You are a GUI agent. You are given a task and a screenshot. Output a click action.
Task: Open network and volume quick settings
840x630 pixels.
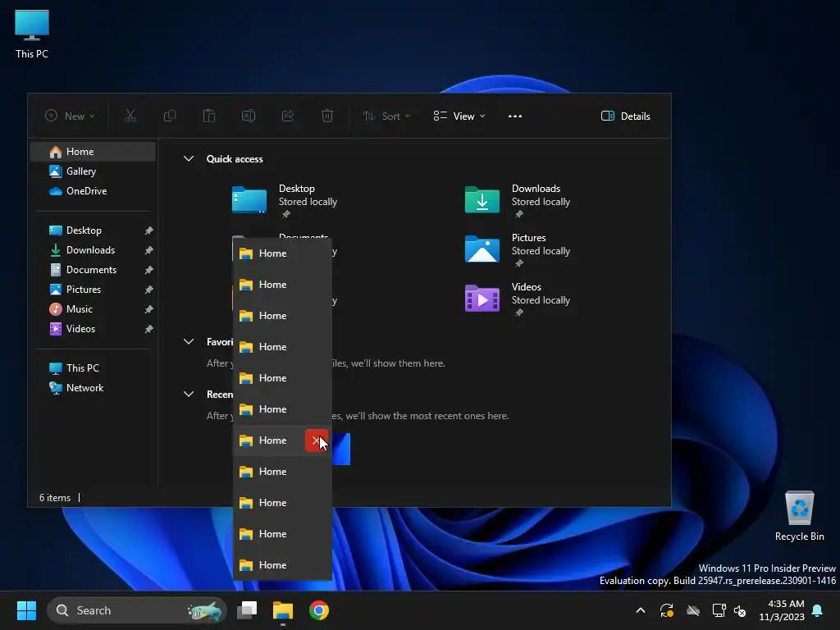coord(729,610)
